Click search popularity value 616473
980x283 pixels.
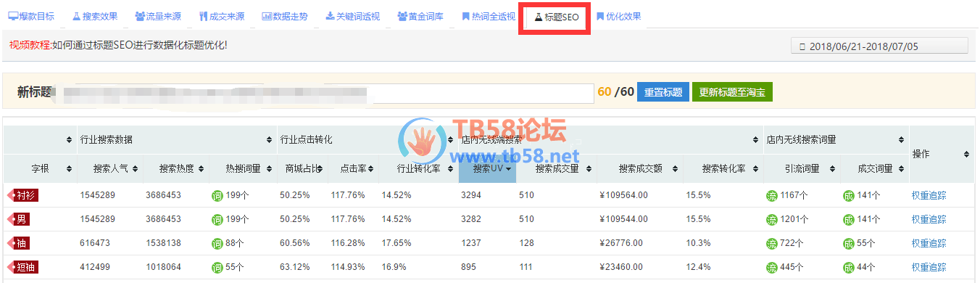[x=95, y=244]
